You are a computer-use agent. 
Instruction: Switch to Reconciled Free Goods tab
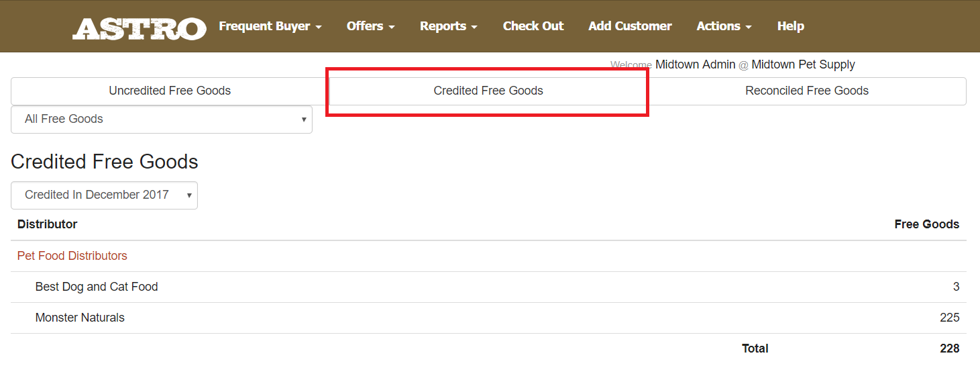click(x=806, y=91)
